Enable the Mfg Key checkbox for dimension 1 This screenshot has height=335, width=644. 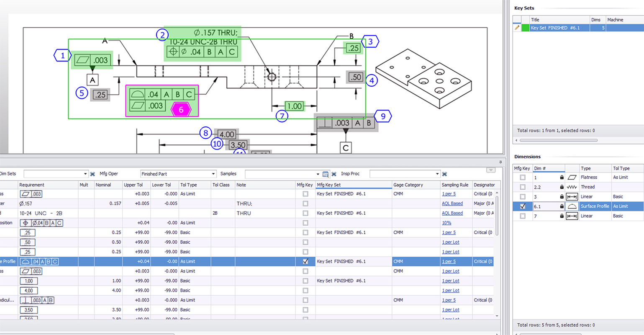pyautogui.click(x=522, y=177)
